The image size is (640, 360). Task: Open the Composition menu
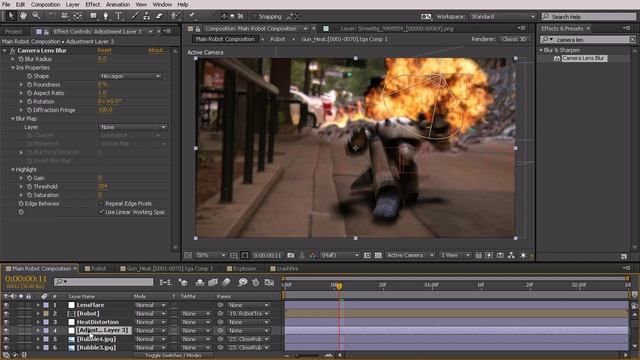coord(45,4)
